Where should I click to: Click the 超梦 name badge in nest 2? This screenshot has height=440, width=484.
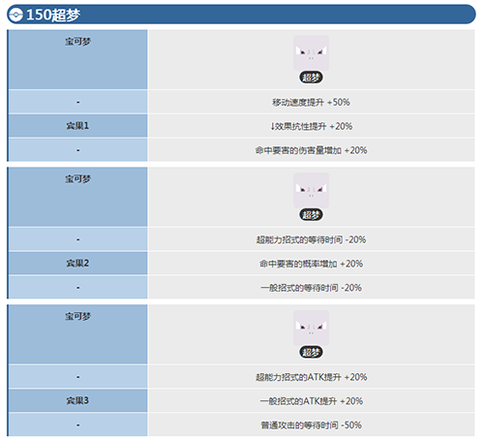pyautogui.click(x=311, y=215)
